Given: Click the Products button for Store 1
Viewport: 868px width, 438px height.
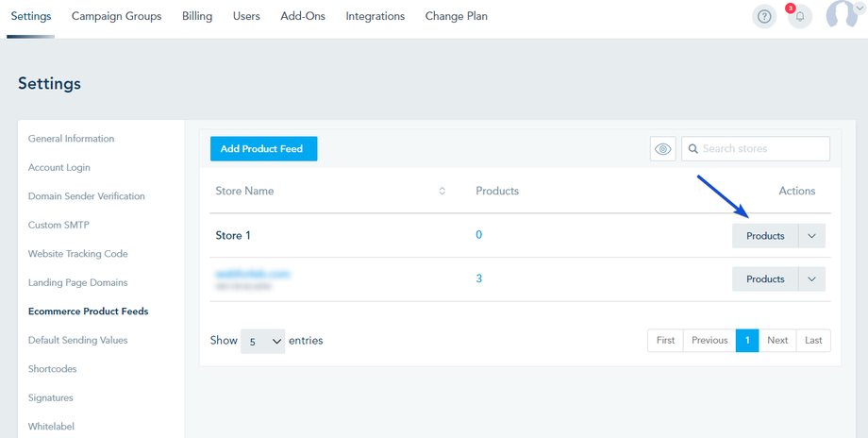Looking at the screenshot, I should [x=765, y=236].
